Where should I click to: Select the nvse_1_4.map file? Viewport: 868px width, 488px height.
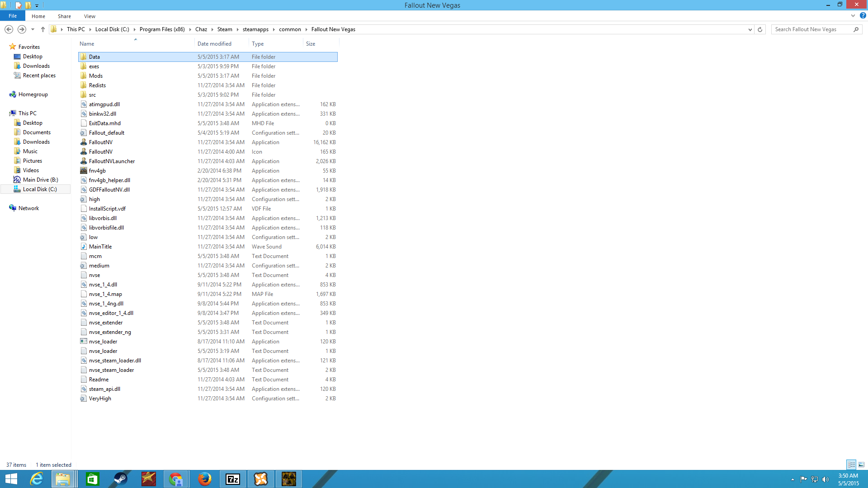click(208, 294)
